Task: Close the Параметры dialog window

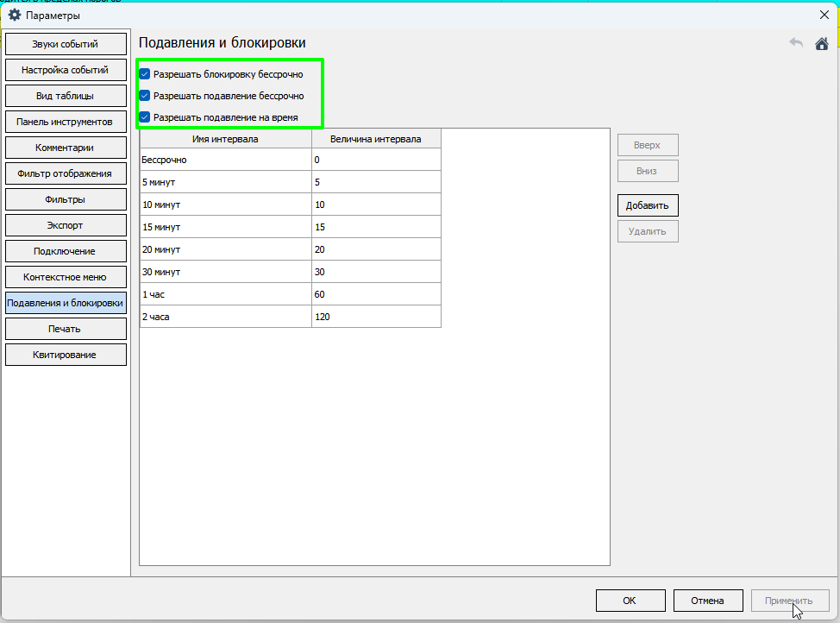Action: (823, 14)
